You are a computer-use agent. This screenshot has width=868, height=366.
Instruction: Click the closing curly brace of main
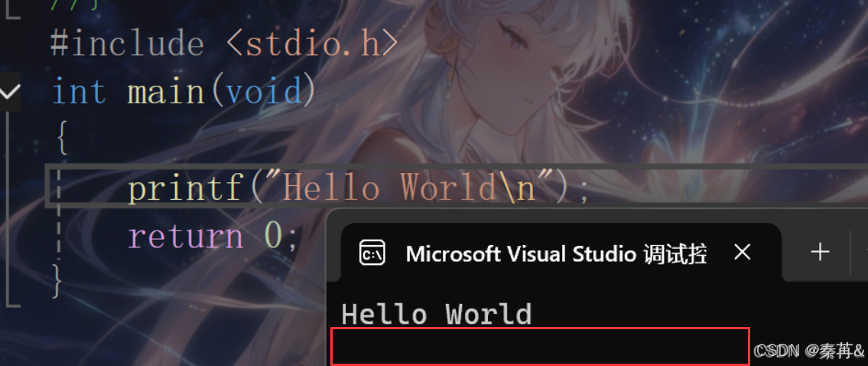[56, 280]
